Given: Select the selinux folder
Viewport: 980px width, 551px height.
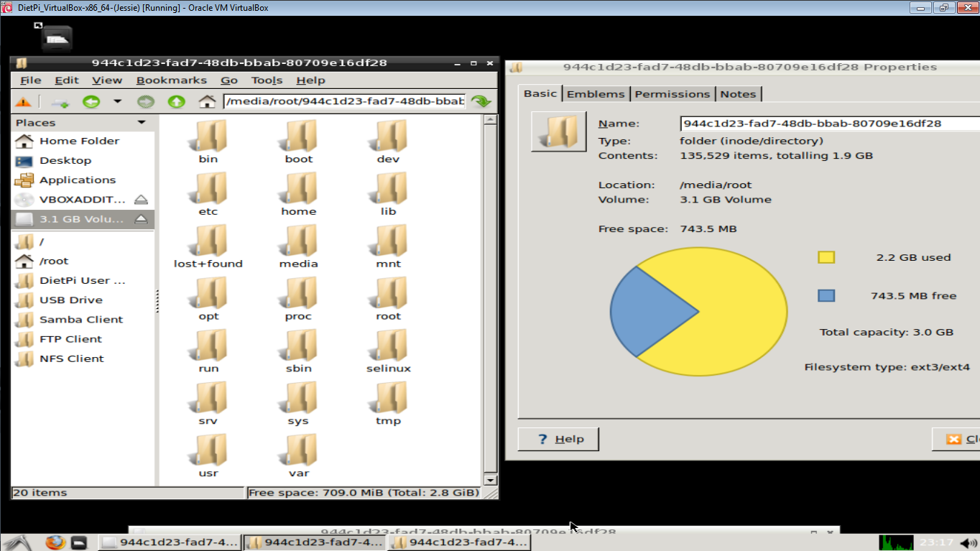Looking at the screenshot, I should pos(388,351).
